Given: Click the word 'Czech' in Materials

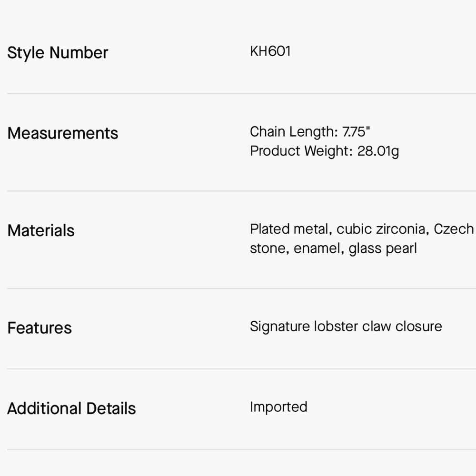Looking at the screenshot, I should click(453, 229).
